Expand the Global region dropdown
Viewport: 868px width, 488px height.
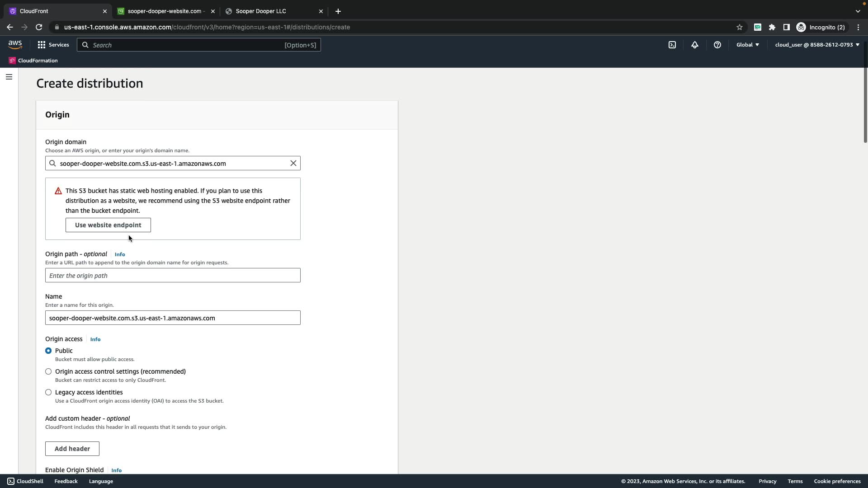[x=748, y=45]
